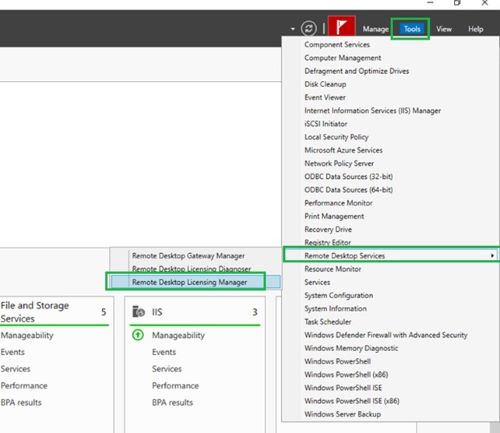Viewport: 500px width, 433px height.
Task: Expand the Remote Desktop Services submenu arrow
Action: (492, 256)
